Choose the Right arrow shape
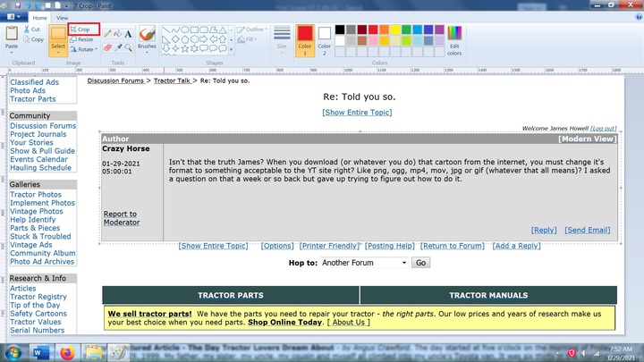 204,39
